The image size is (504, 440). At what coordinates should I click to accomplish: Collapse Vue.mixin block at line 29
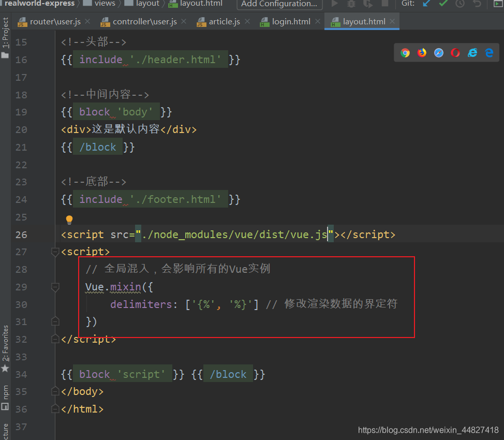(55, 287)
